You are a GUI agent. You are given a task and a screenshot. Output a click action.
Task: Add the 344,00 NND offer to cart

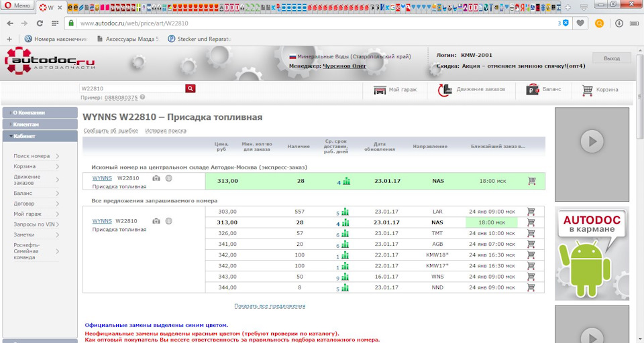tap(531, 287)
